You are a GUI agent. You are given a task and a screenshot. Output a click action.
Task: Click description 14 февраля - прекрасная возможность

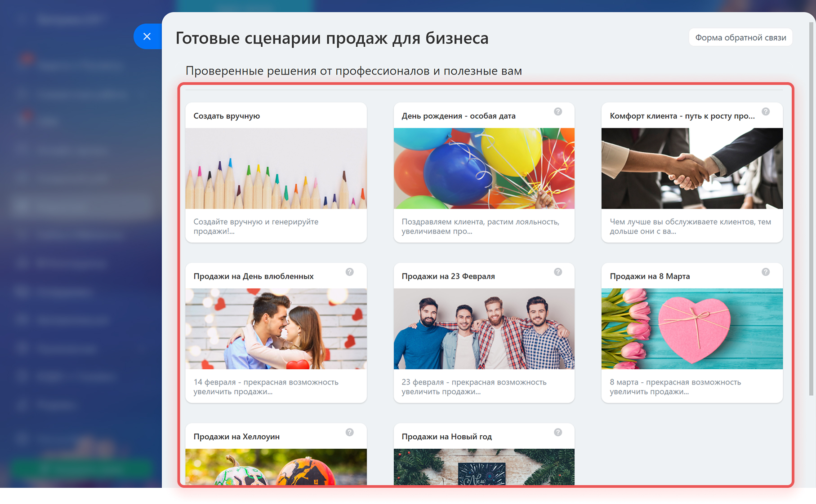[x=266, y=387]
